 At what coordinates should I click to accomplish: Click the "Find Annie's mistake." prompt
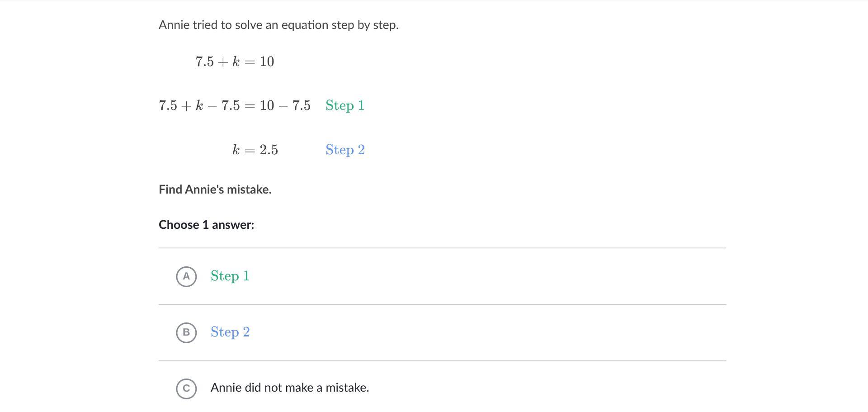[215, 189]
